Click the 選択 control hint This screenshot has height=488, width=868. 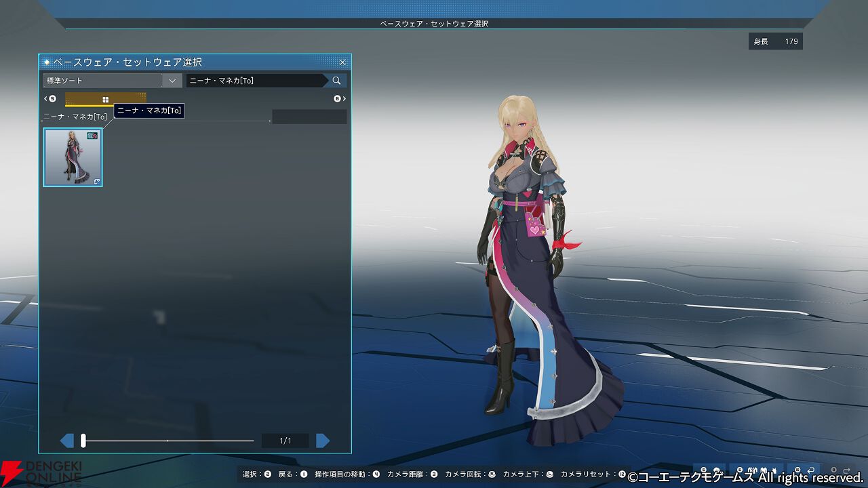[257, 474]
